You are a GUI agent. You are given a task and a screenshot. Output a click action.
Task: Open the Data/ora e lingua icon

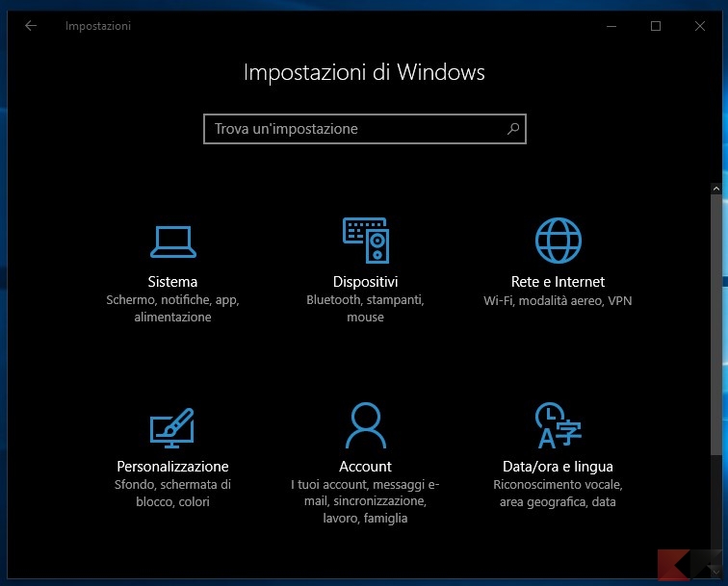point(559,425)
